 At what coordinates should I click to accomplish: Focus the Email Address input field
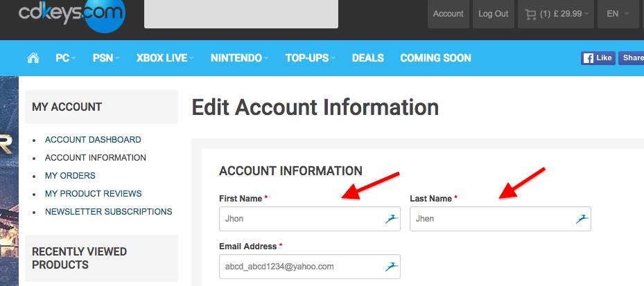point(302,266)
